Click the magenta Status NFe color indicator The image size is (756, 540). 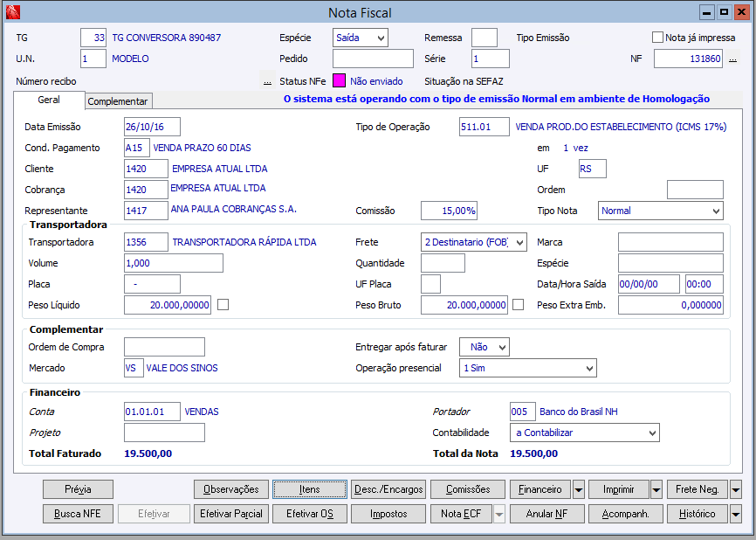pyautogui.click(x=340, y=81)
